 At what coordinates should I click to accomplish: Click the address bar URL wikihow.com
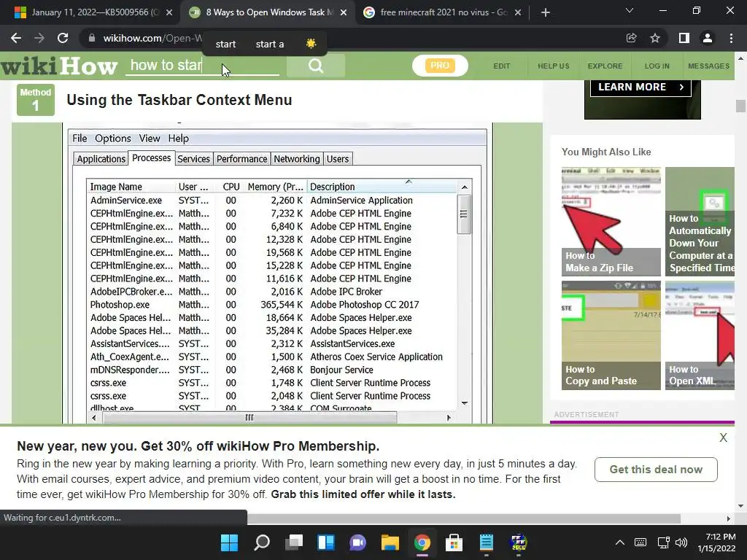click(x=152, y=38)
